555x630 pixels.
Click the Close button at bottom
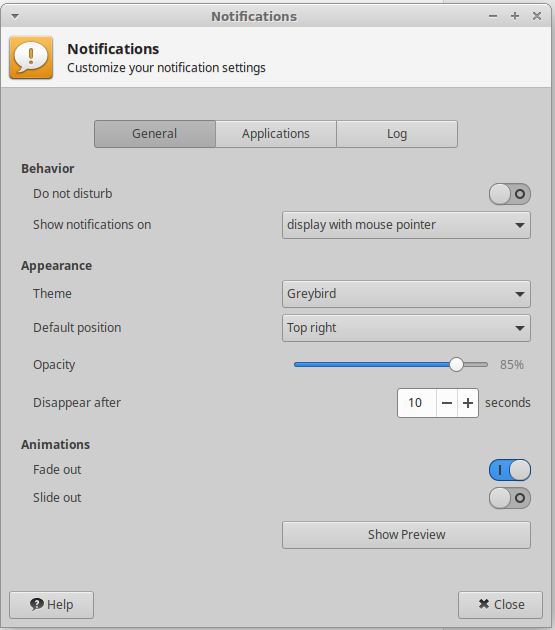click(500, 605)
